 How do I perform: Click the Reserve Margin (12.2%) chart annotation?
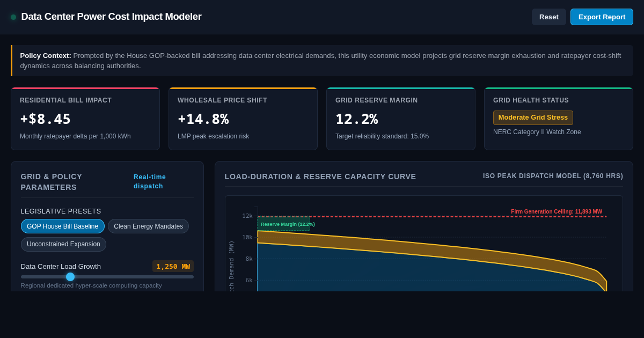(x=288, y=224)
